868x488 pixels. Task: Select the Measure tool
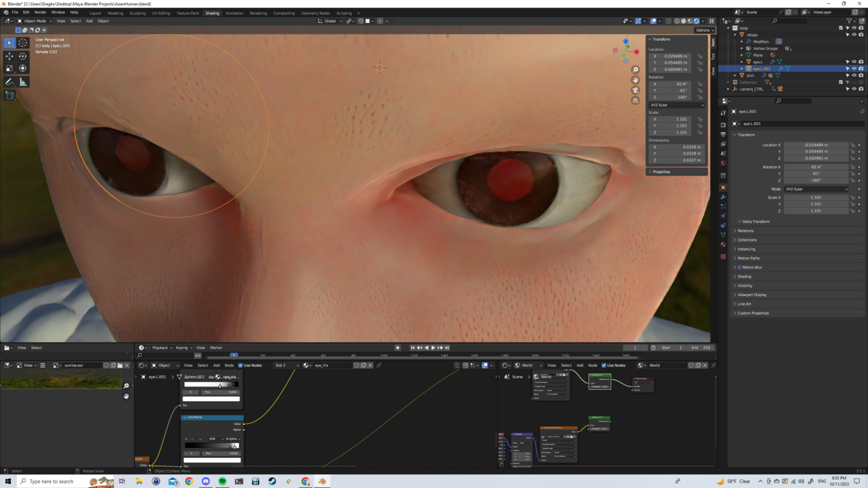click(23, 82)
